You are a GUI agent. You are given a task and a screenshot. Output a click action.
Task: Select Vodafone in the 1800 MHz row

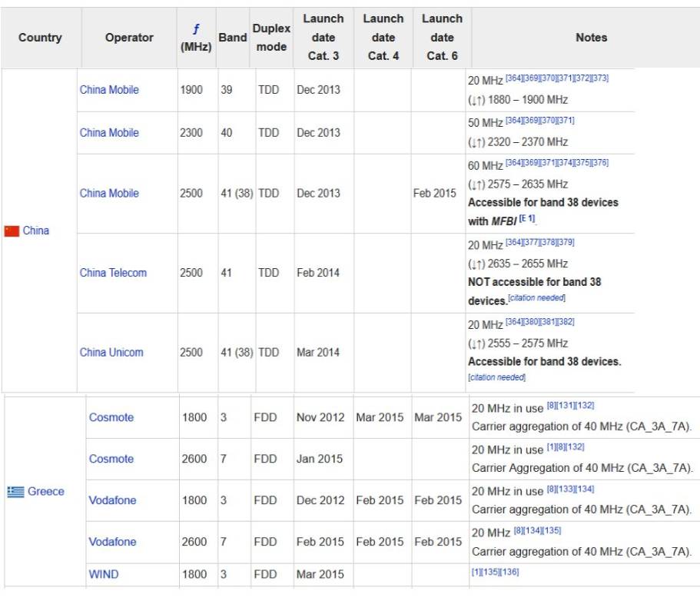coord(112,501)
